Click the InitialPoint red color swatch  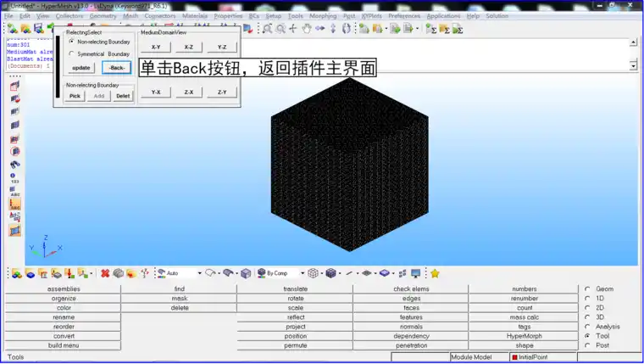pyautogui.click(x=514, y=357)
